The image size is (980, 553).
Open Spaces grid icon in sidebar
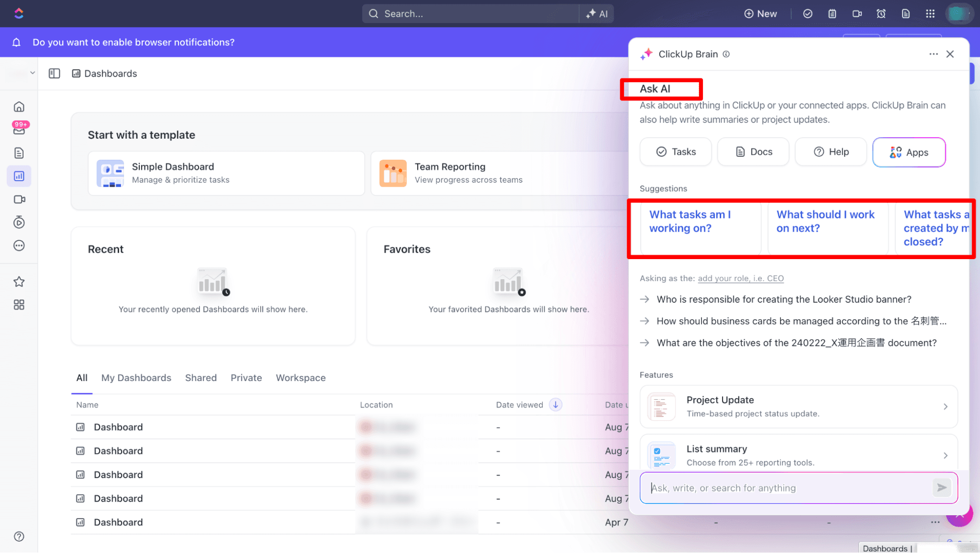[x=19, y=305]
